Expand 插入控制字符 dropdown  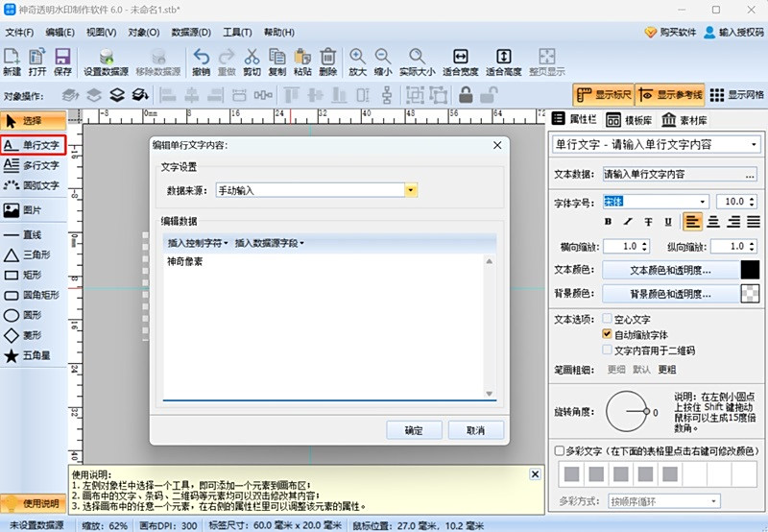[x=198, y=243]
